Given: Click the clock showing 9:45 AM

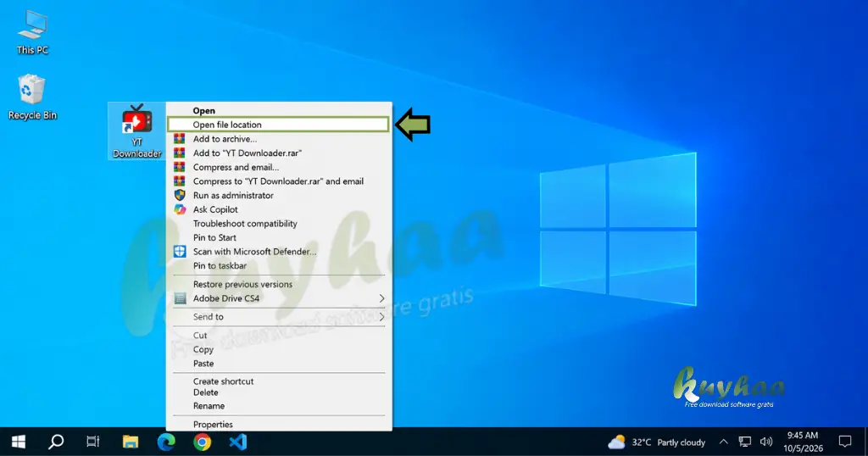Looking at the screenshot, I should [803, 442].
